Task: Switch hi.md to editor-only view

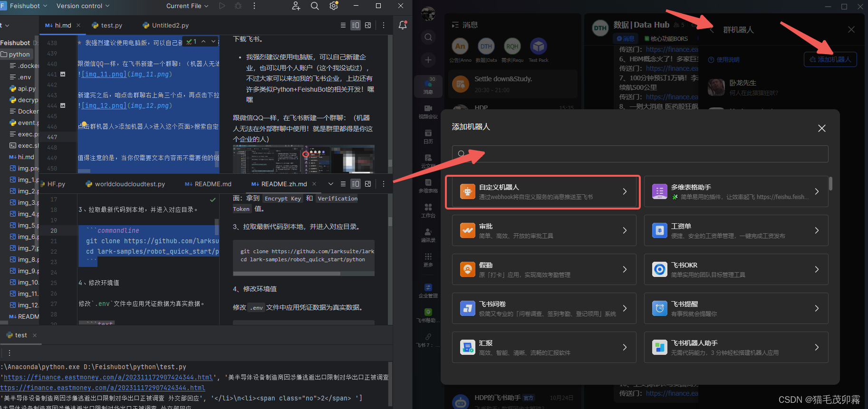Action: (x=343, y=25)
